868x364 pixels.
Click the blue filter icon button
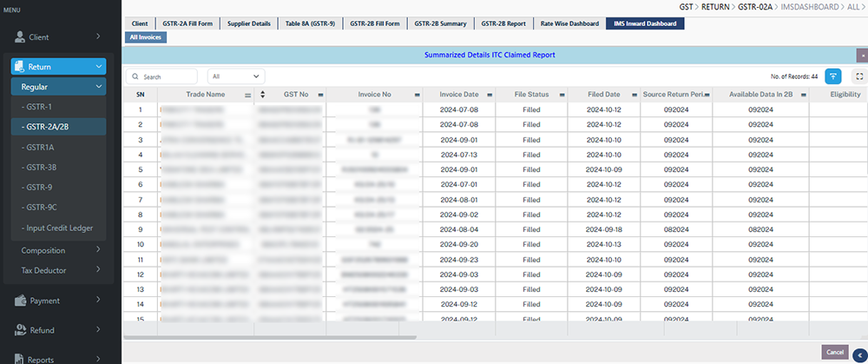point(833,76)
